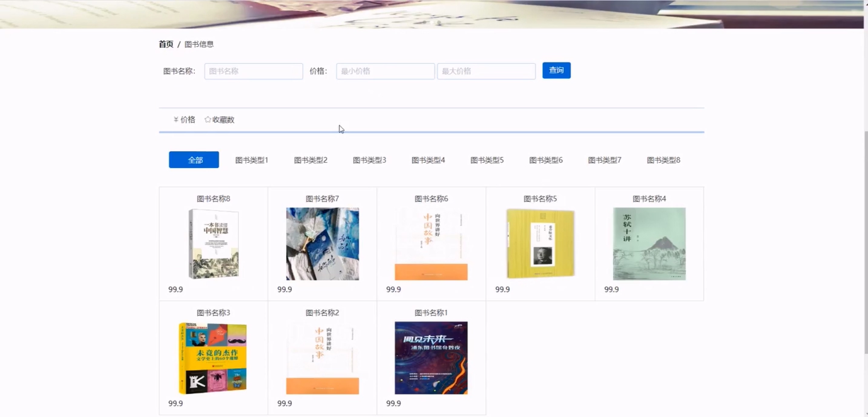The width and height of the screenshot is (868, 417).
Task: Filter by 图书类型5 category
Action: pos(487,160)
